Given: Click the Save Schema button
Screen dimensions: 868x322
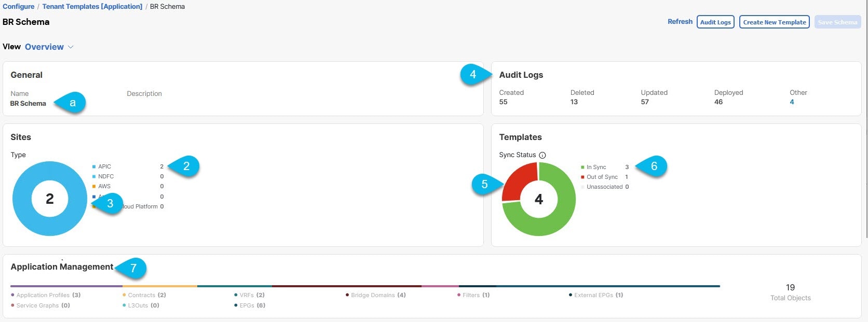Looking at the screenshot, I should click(x=837, y=22).
